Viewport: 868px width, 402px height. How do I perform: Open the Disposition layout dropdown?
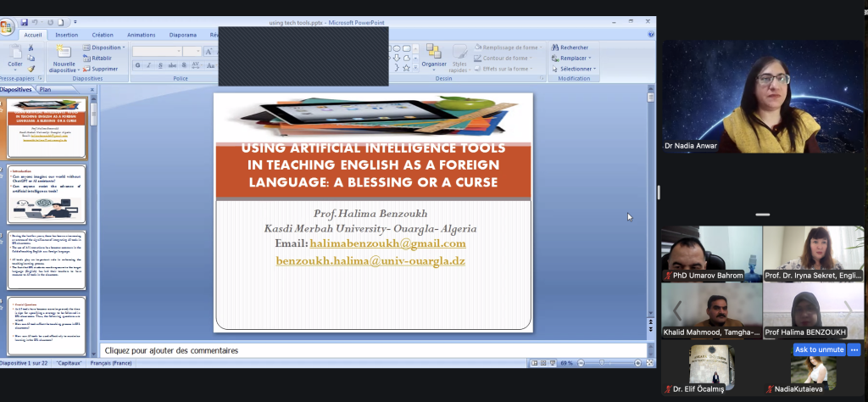[x=104, y=47]
